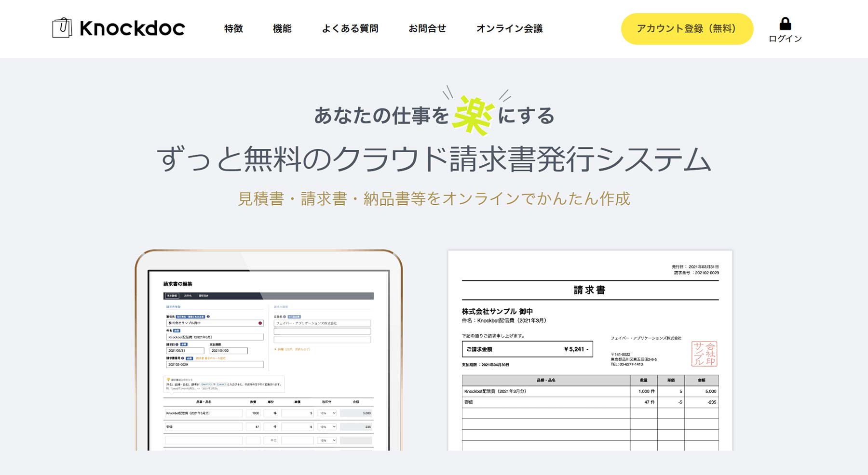The image size is (868, 475).
Task: Click the -235 amount cell in invoice
Action: click(x=702, y=402)
